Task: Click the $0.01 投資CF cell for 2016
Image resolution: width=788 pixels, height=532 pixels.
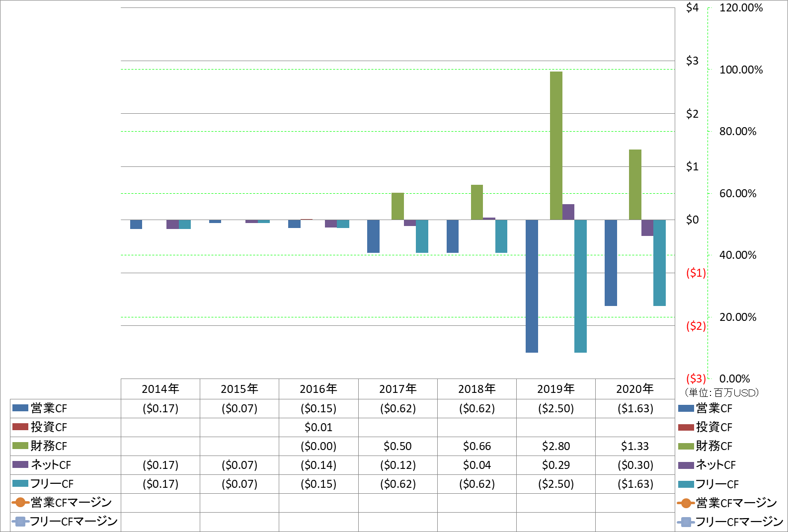Action: (318, 427)
